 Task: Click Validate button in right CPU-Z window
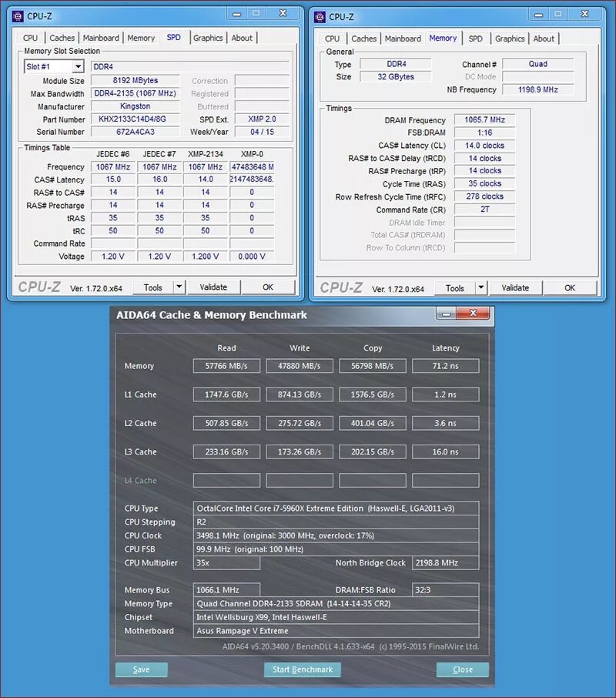click(515, 287)
